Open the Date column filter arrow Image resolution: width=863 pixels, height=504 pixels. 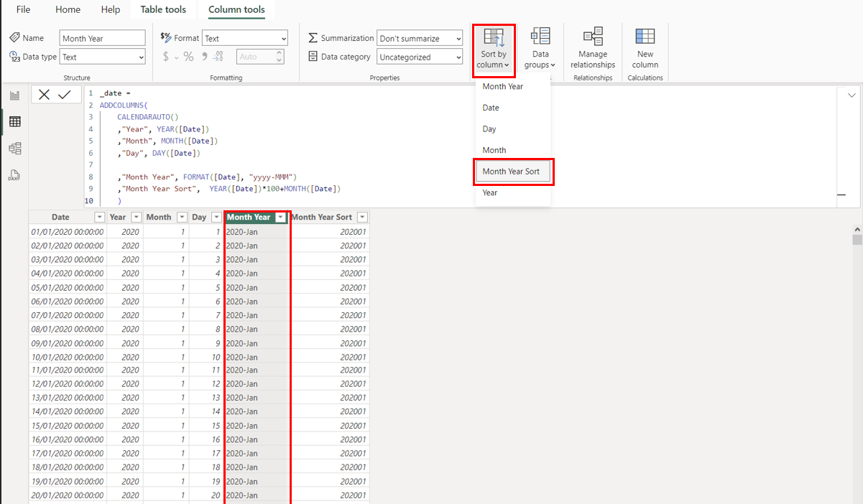(99, 218)
